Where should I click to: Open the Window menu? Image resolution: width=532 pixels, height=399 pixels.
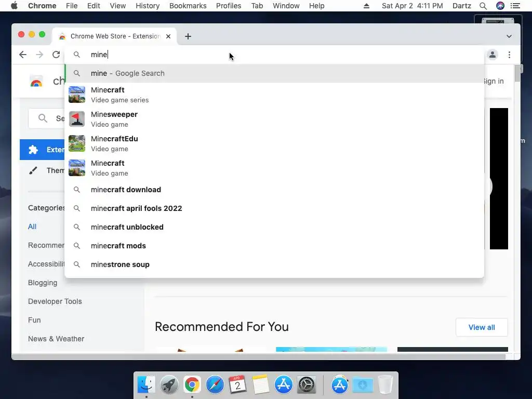(x=286, y=6)
